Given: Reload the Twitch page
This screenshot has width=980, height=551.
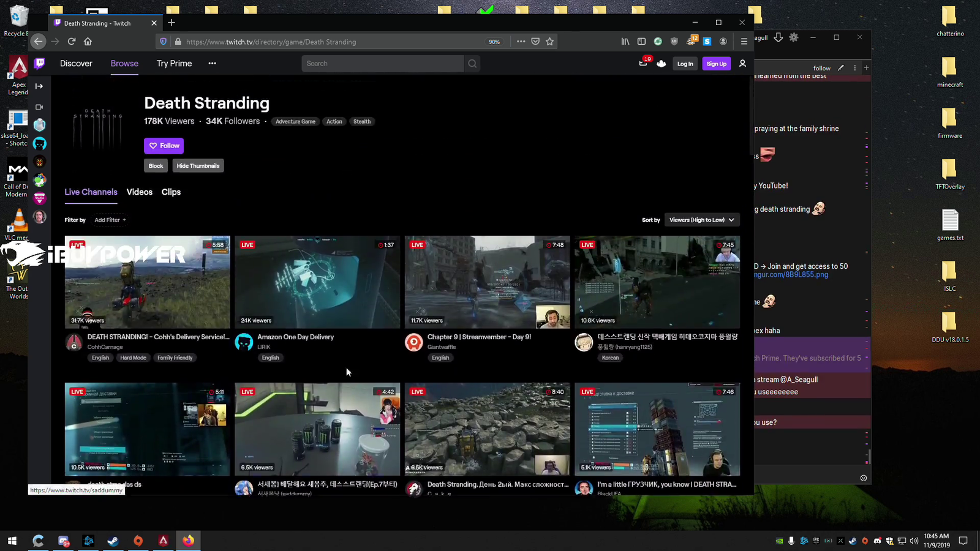Looking at the screenshot, I should 72,42.
